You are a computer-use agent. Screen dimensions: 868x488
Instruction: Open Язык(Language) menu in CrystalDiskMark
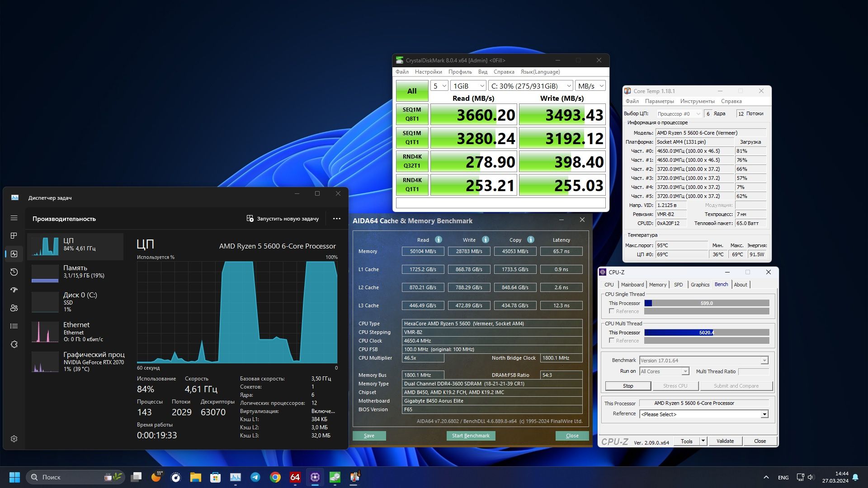[540, 72]
